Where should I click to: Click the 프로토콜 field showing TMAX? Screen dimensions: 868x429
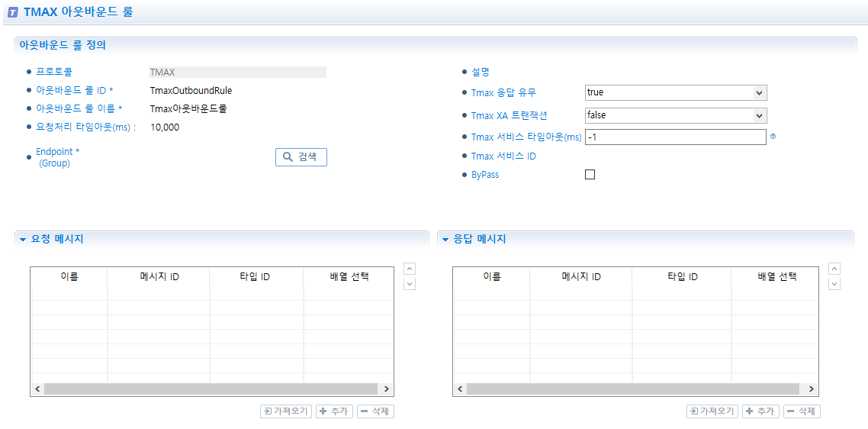237,72
